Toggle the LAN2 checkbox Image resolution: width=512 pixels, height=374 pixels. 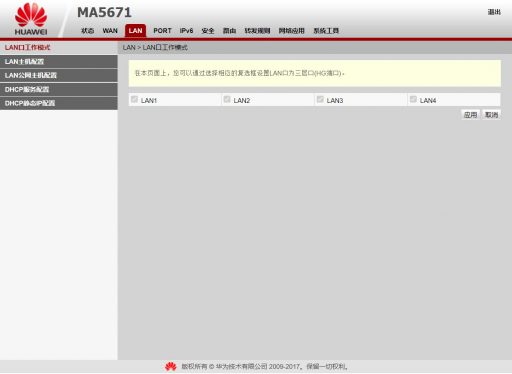pos(227,99)
